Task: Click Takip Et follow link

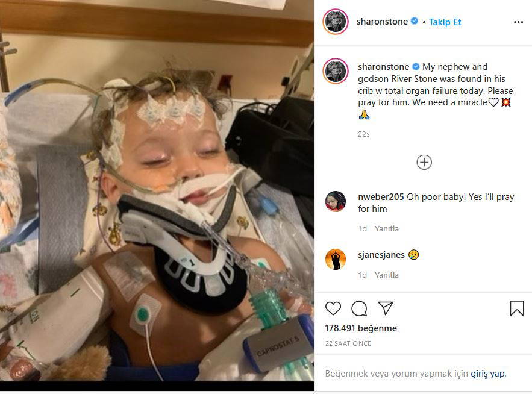Action: click(445, 22)
